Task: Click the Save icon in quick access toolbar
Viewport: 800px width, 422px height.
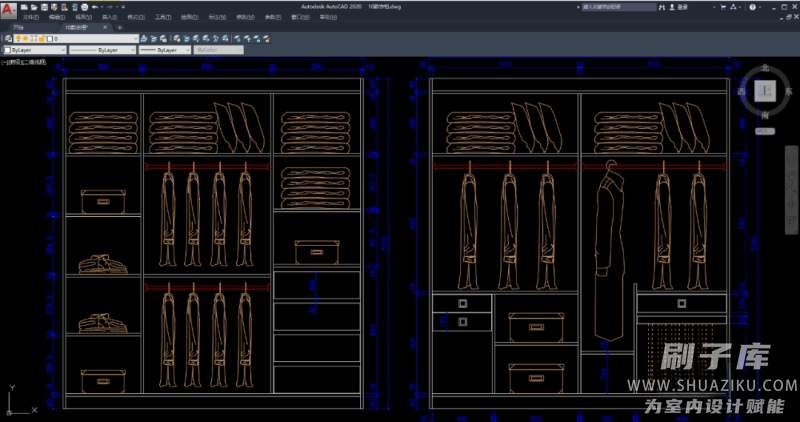Action: (44, 6)
